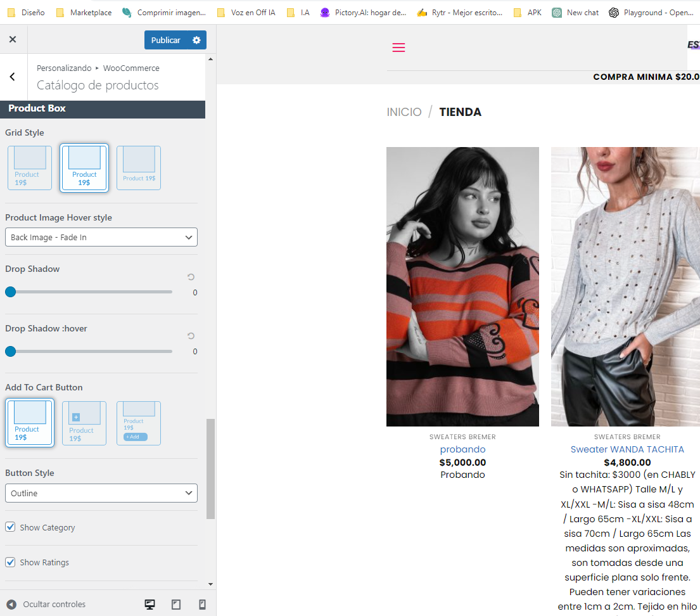Click the Publicar button
Screen dimensions: 700x616
[165, 40]
